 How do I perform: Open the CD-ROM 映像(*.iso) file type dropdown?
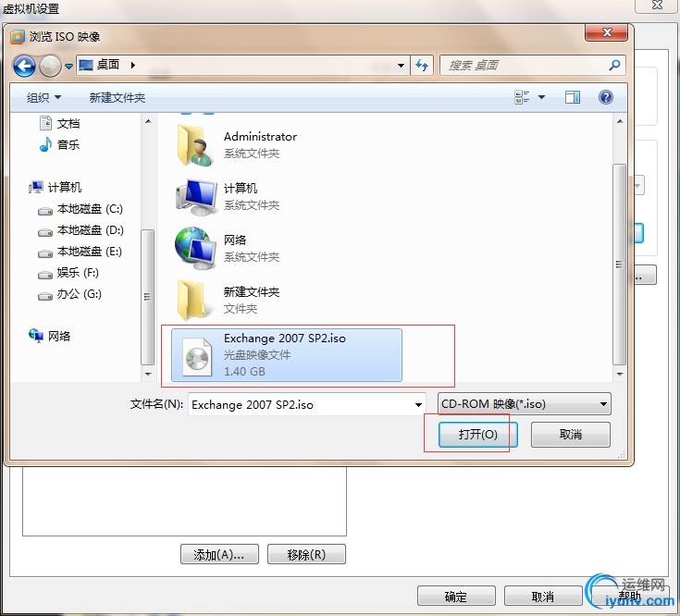click(525, 404)
